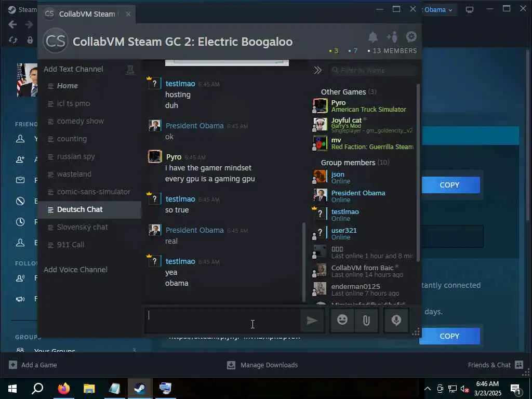Viewport: 532px width, 399px height.
Task: Select the CollabVM Steam tab
Action: pyautogui.click(x=87, y=14)
